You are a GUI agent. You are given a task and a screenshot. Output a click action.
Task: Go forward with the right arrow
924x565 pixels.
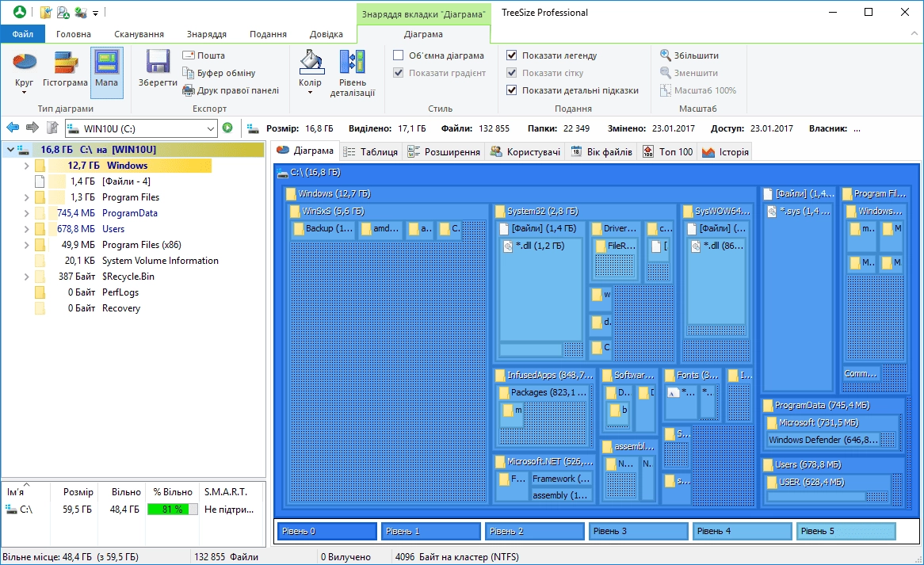(x=32, y=128)
